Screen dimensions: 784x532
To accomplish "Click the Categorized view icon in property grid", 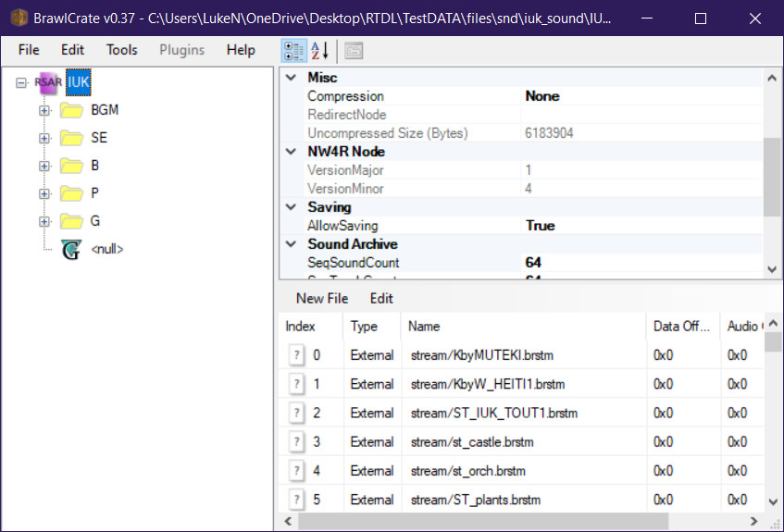I will click(x=293, y=51).
